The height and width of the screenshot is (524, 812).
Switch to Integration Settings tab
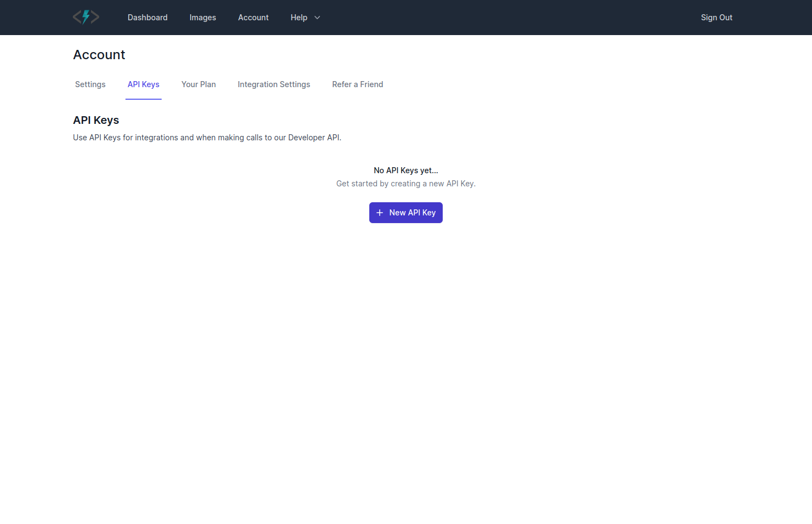(274, 84)
